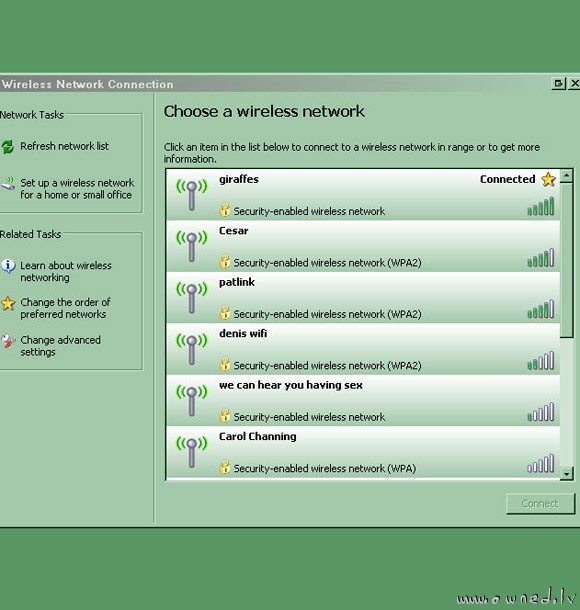Click the star icon beside Change the order
The height and width of the screenshot is (610, 580).
click(8, 303)
